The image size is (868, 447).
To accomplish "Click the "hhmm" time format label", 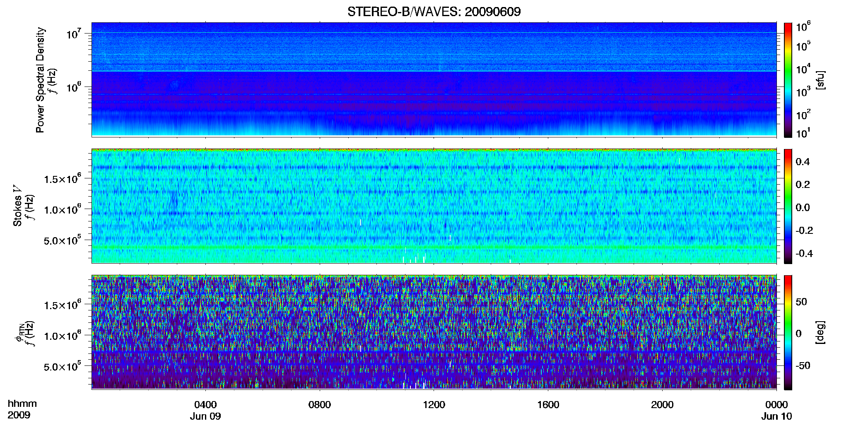I will tap(22, 404).
